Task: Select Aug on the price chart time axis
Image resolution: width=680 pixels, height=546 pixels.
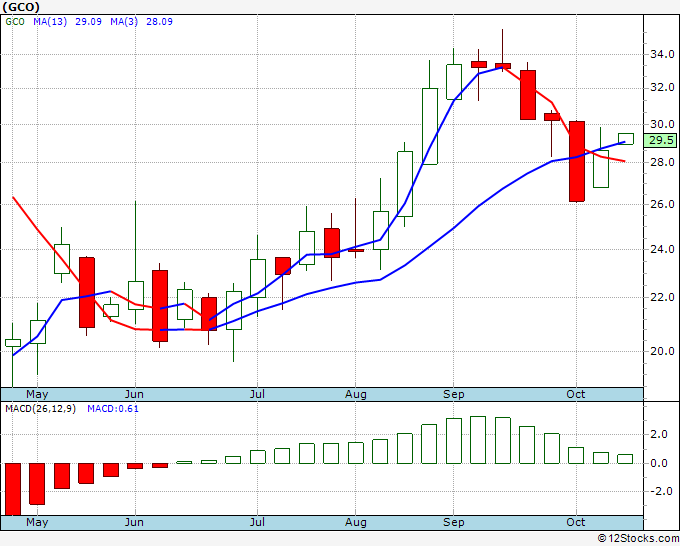Action: coord(356,394)
